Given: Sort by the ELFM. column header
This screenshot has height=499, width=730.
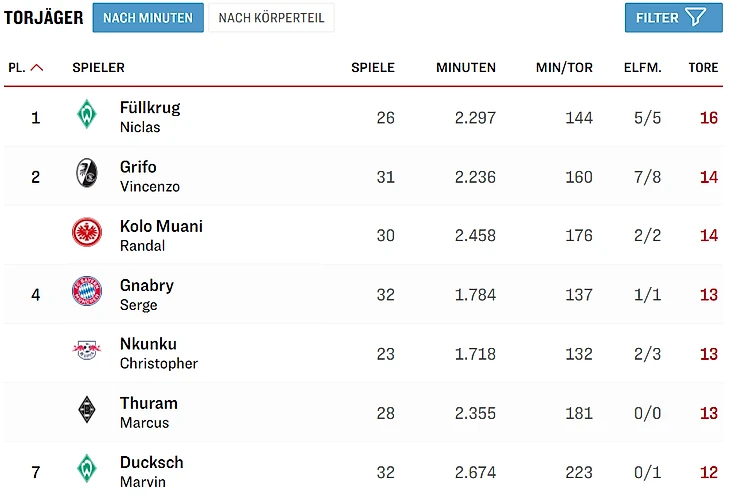Looking at the screenshot, I should [643, 68].
